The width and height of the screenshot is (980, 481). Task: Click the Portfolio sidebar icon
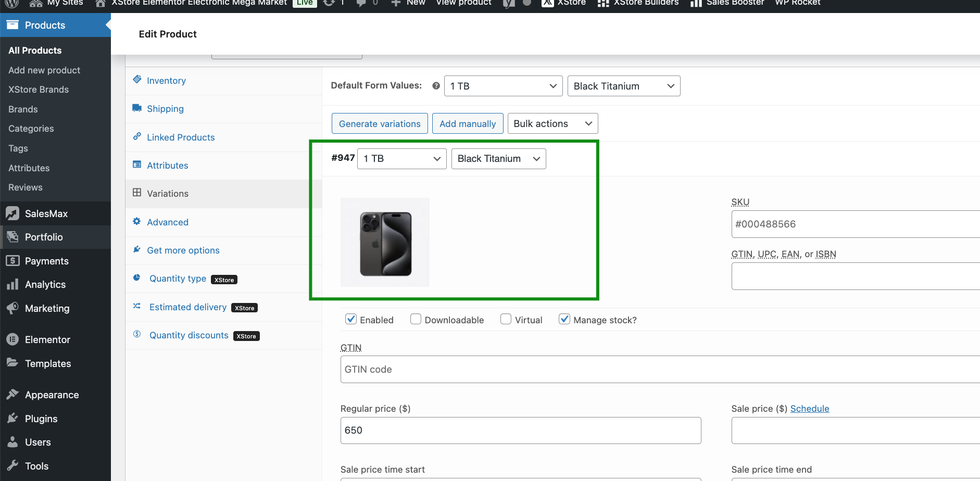point(12,237)
